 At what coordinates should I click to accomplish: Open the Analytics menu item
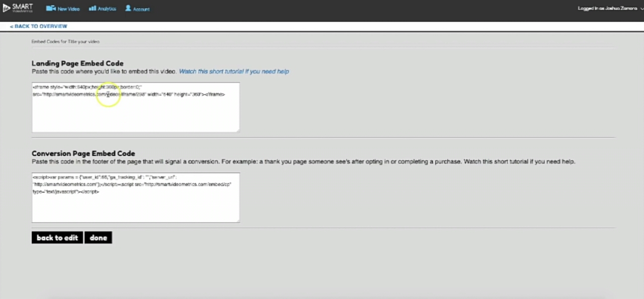[x=103, y=9]
